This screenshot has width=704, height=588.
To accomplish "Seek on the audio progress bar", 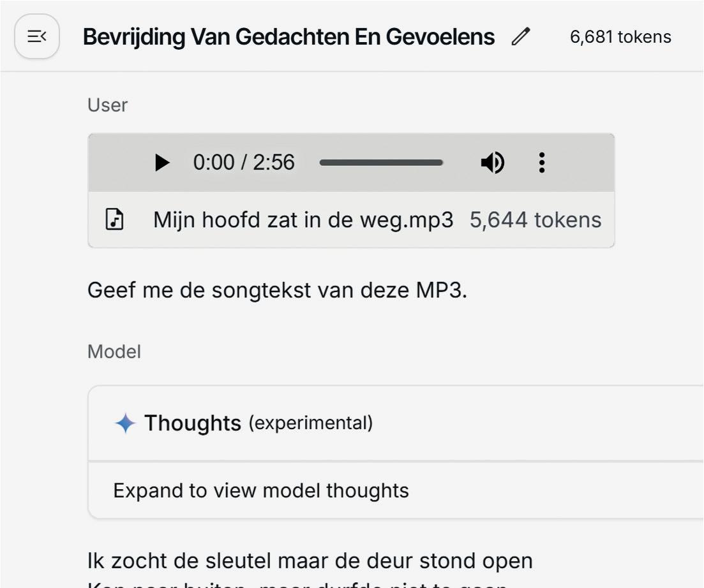I will coord(381,163).
